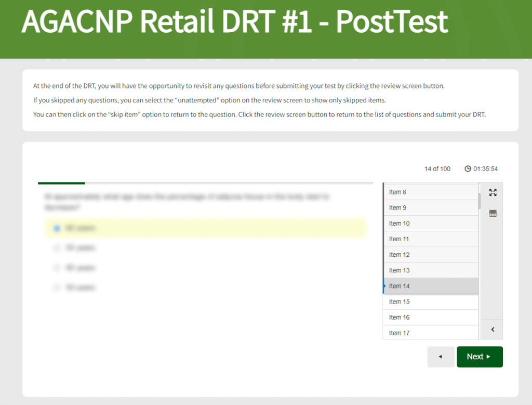Click the 14 of 100 question counter
This screenshot has height=405, width=532.
point(437,169)
